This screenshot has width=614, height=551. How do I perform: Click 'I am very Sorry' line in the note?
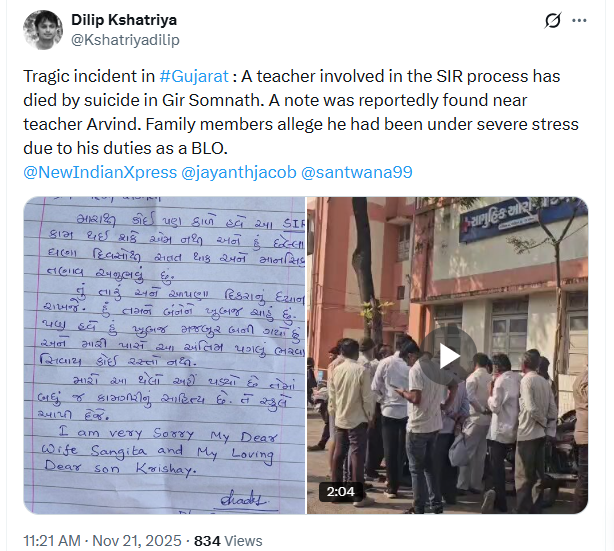coord(126,432)
